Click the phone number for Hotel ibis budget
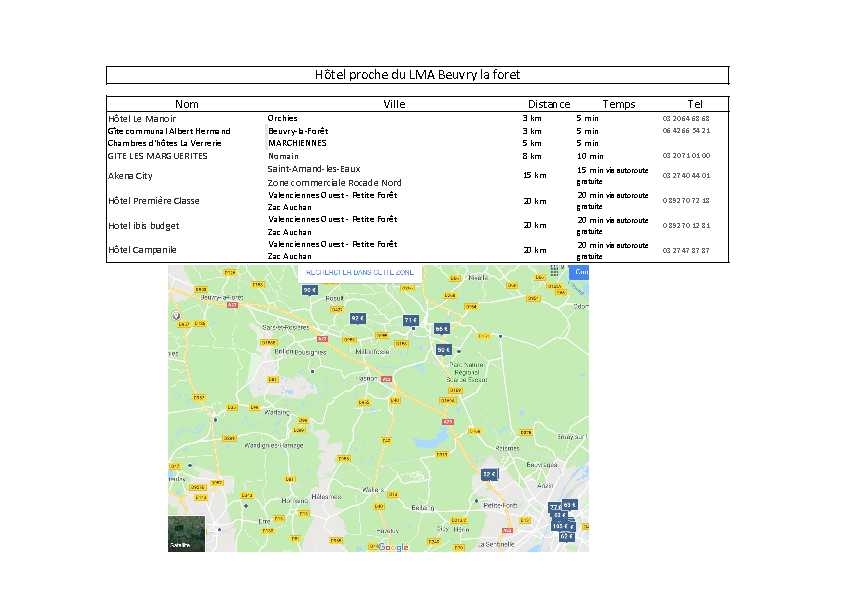This screenshot has height=595, width=842. tap(686, 226)
